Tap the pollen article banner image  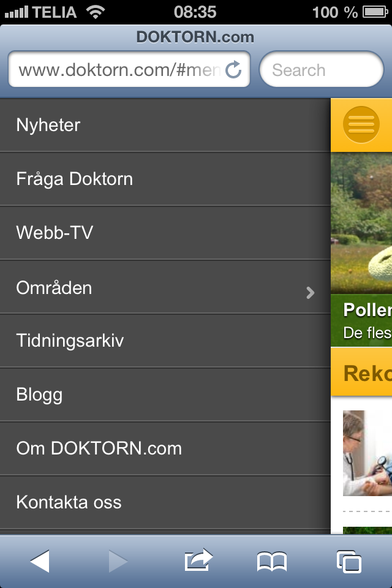(361, 224)
